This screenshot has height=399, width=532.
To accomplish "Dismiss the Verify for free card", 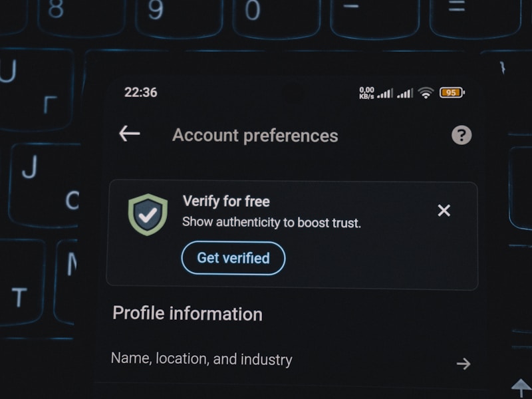I will (x=444, y=211).
